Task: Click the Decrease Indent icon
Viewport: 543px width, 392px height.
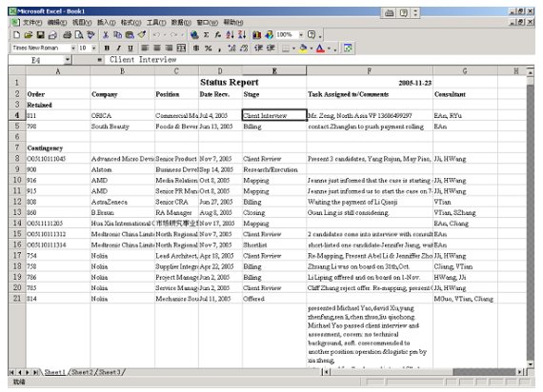Action: (258, 49)
